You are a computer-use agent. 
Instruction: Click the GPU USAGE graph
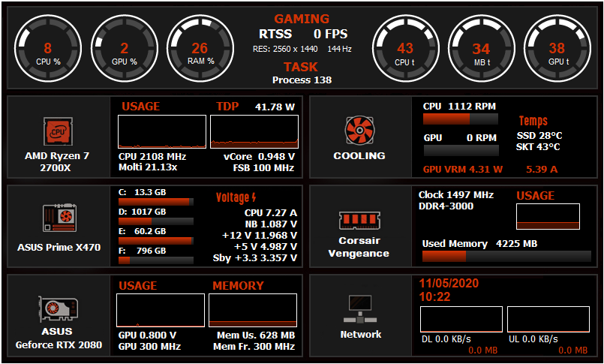(x=161, y=311)
